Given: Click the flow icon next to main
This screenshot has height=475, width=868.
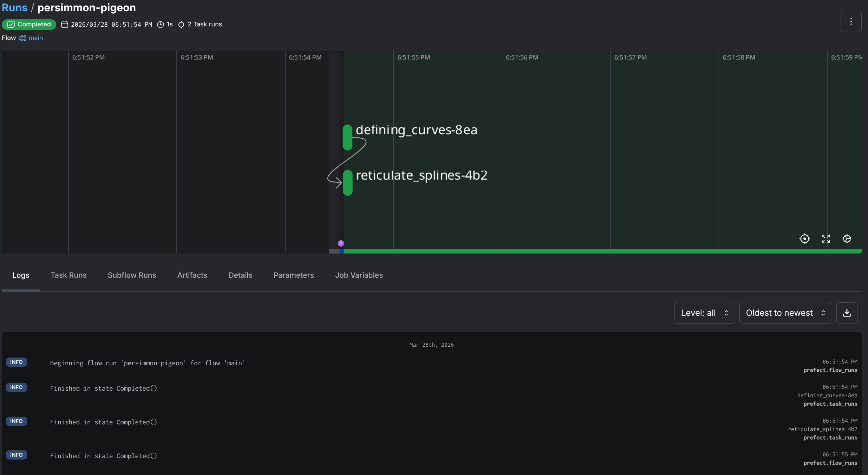Looking at the screenshot, I should 22,38.
